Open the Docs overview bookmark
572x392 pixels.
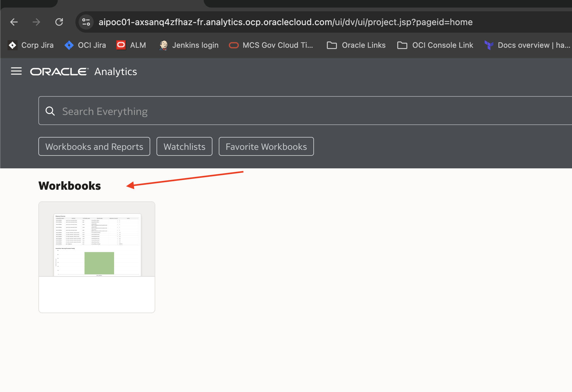[x=527, y=45]
